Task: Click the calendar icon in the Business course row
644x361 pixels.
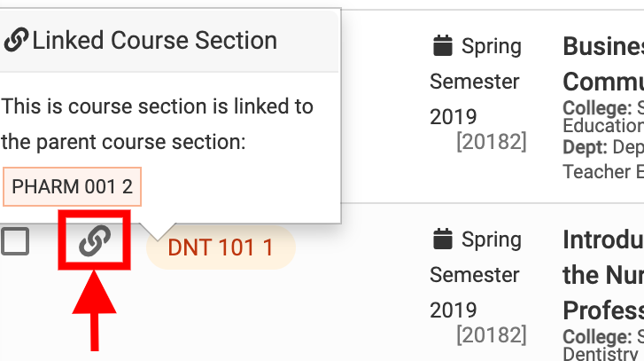Action: point(442,46)
